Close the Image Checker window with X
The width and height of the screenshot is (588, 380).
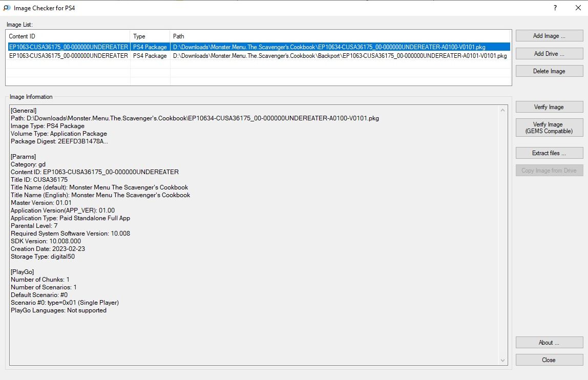pyautogui.click(x=578, y=8)
